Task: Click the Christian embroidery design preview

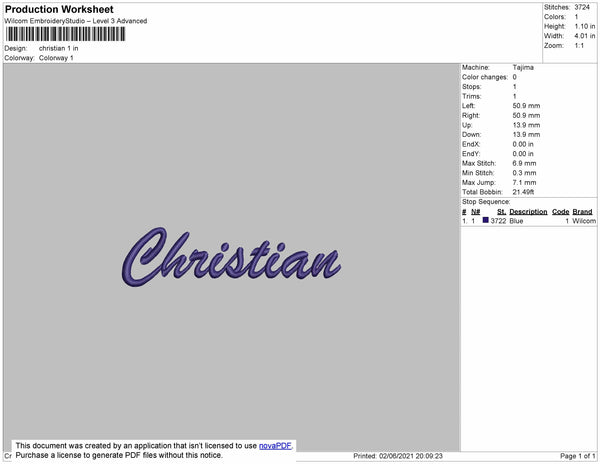Action: [x=231, y=257]
